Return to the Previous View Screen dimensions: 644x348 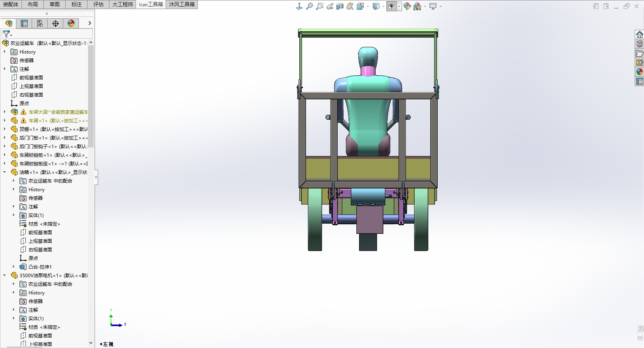click(330, 6)
